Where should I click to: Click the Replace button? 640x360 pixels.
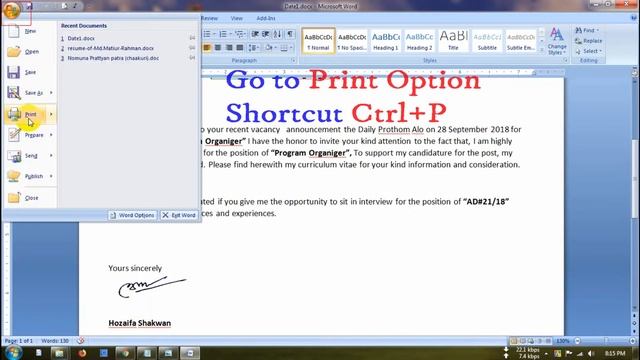click(x=588, y=41)
